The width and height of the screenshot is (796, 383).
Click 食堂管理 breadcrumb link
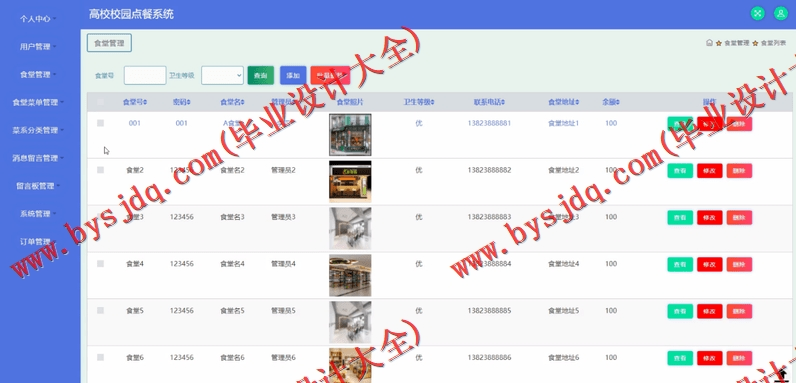[736, 43]
